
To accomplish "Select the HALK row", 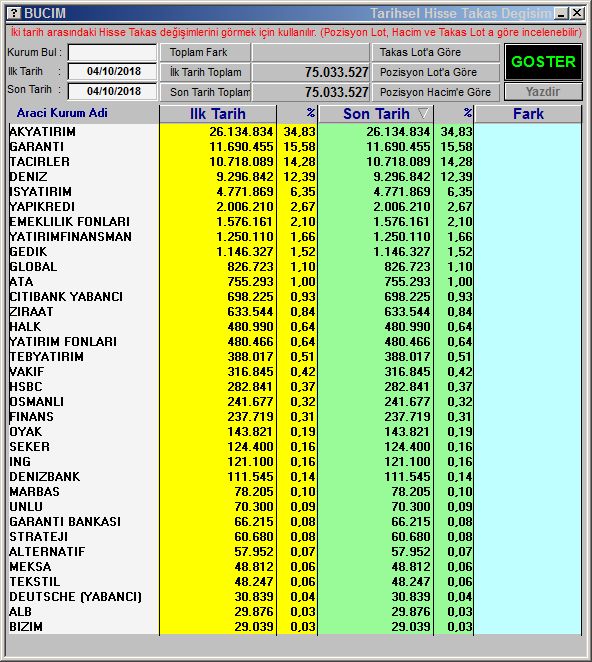I will coord(295,327).
